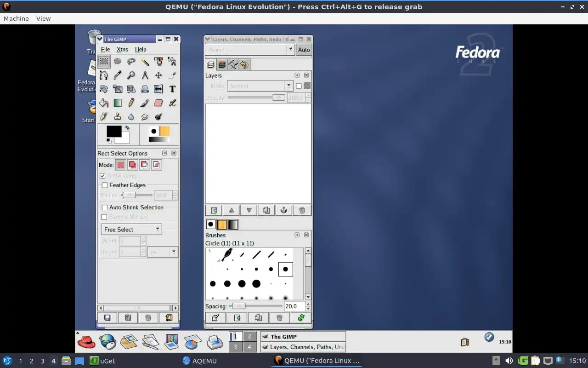Viewport: 588px width, 368px height.
Task: Select the Pencil tool
Action: (x=131, y=103)
